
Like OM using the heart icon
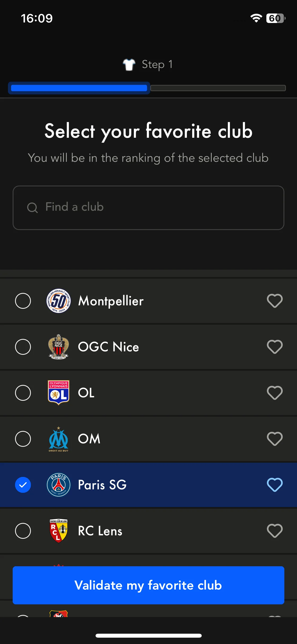click(x=275, y=439)
